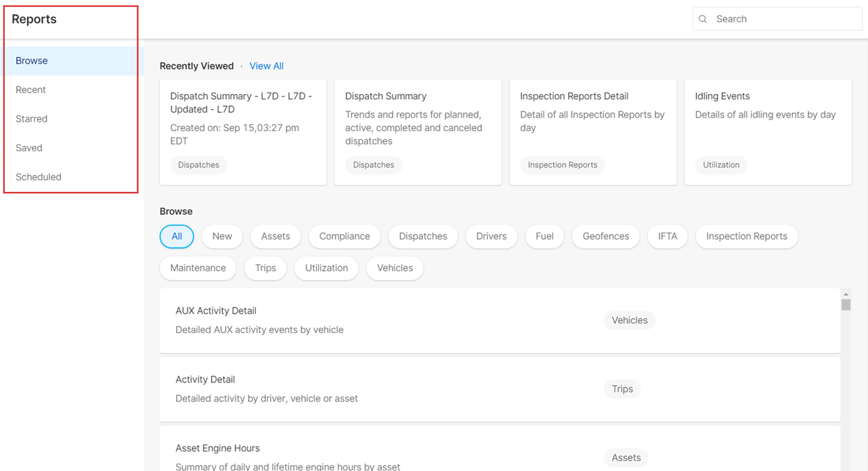The image size is (868, 471).
Task: Click the search magnifier icon
Action: tap(703, 19)
